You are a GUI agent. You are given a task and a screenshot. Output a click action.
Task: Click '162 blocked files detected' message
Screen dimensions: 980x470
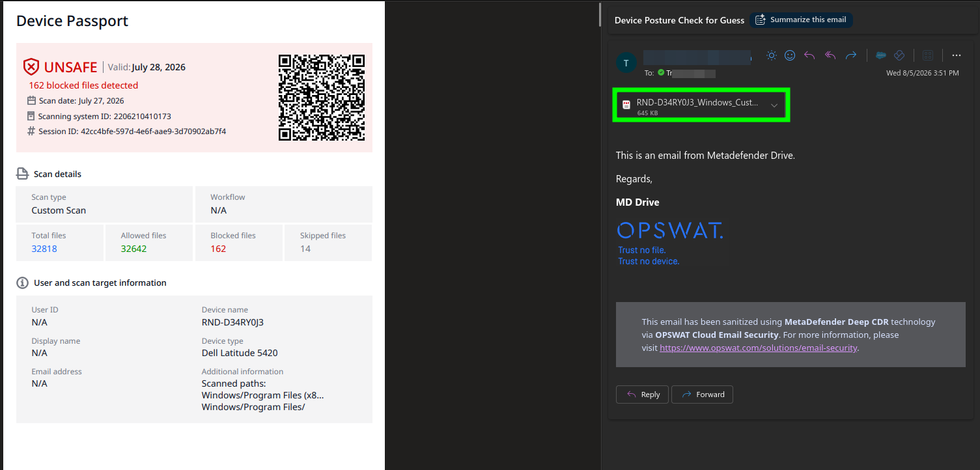[83, 85]
